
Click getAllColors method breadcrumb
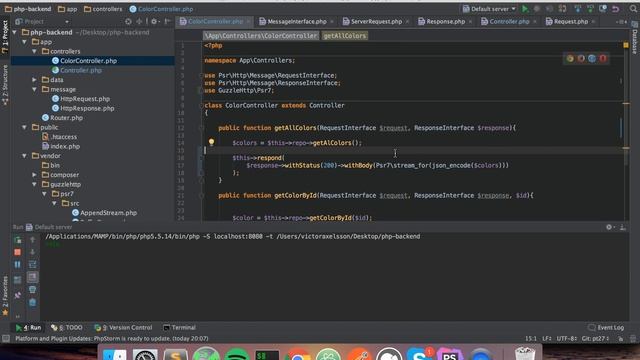click(344, 36)
